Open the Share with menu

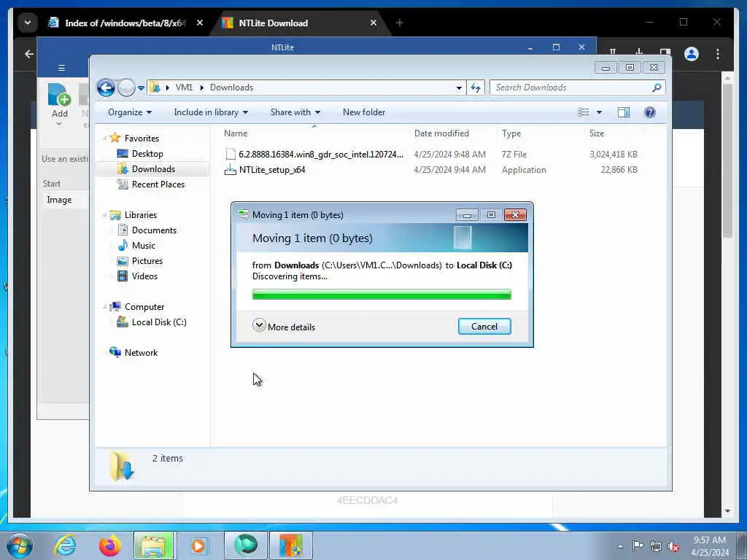(295, 112)
